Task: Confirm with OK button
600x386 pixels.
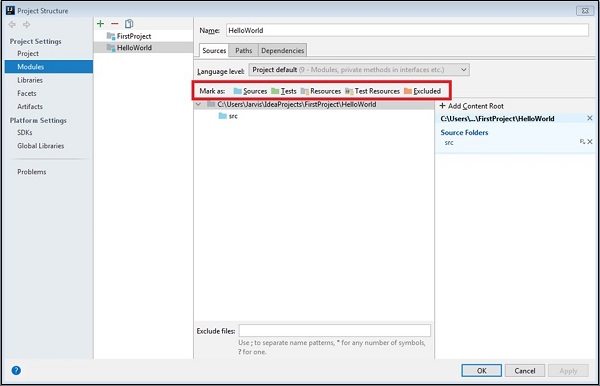Action: [481, 370]
